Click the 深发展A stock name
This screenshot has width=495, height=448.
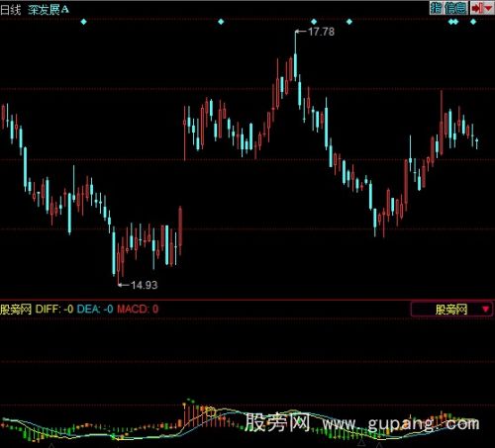[49, 9]
